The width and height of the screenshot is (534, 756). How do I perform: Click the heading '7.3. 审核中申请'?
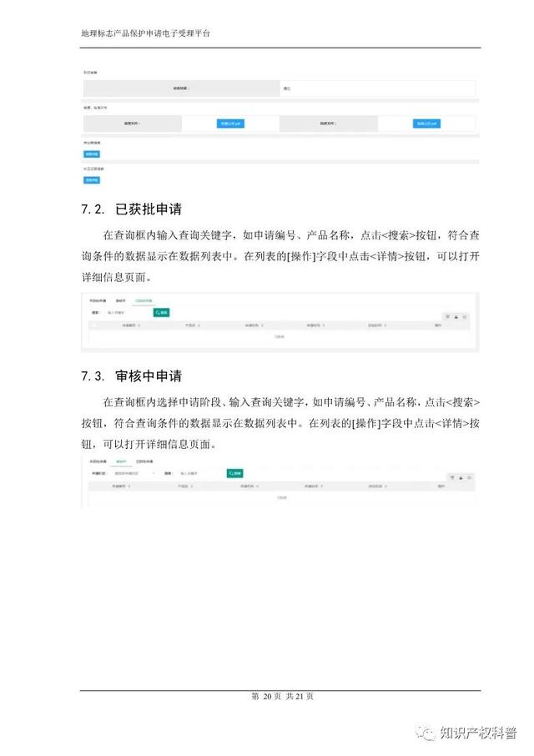(x=131, y=376)
